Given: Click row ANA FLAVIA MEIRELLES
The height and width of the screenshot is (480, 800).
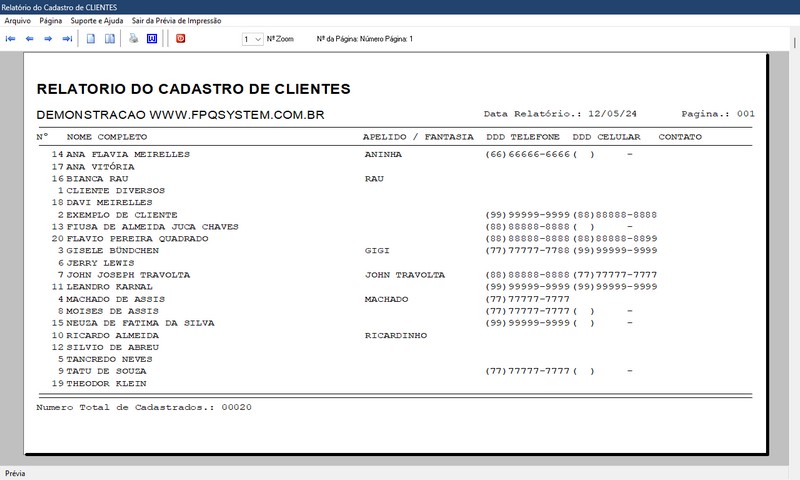Looking at the screenshot, I should pyautogui.click(x=128, y=154).
